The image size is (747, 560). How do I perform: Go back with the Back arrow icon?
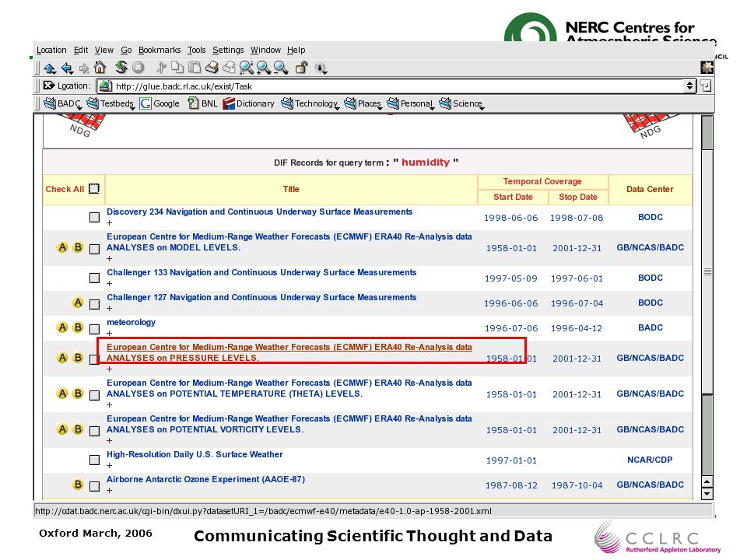67,68
